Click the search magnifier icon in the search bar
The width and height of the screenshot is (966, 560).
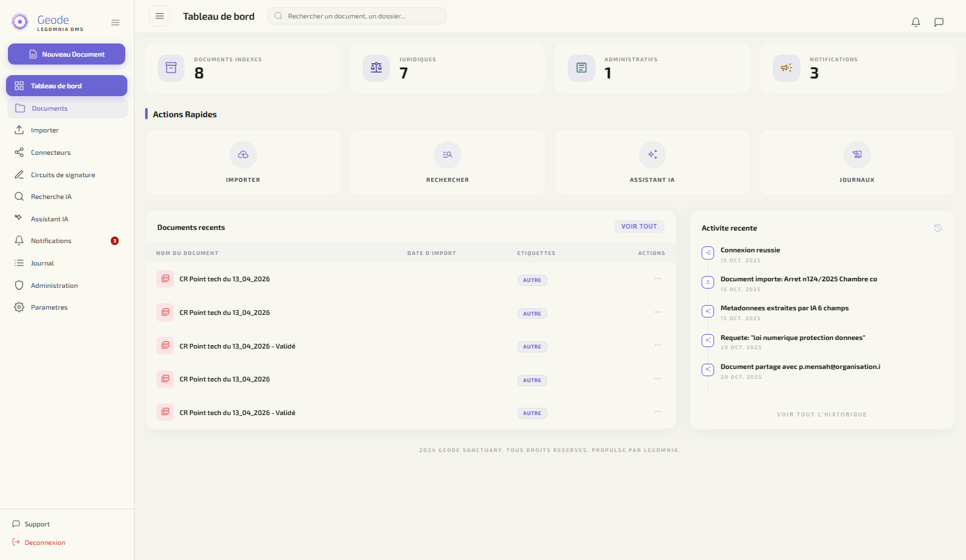click(279, 16)
